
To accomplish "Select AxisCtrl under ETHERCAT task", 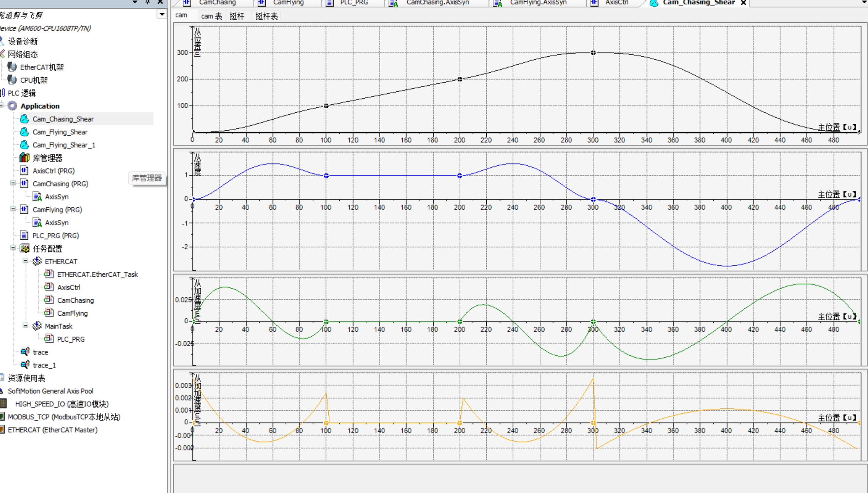I will (69, 287).
